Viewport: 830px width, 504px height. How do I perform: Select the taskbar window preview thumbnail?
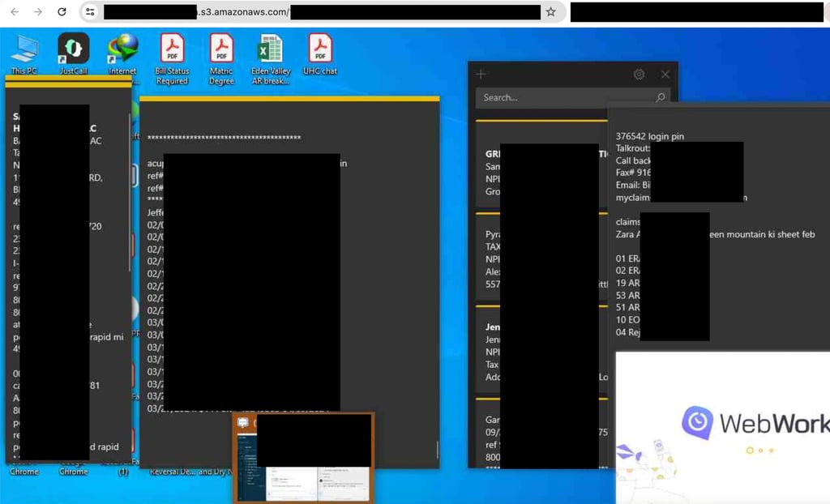pyautogui.click(x=304, y=458)
